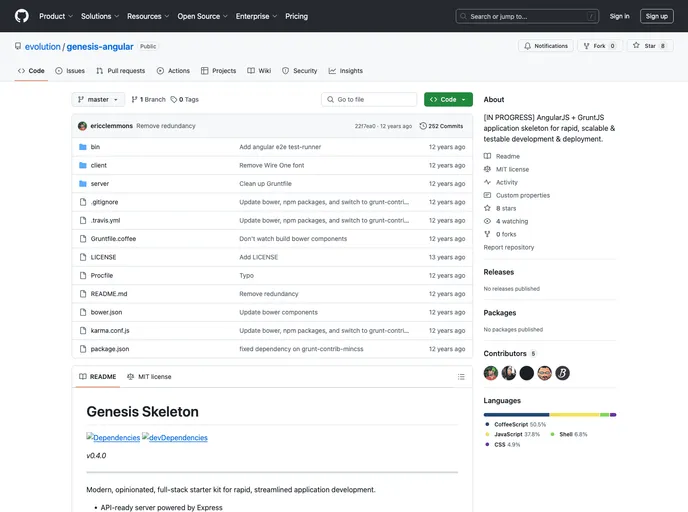Click the Sign up button
This screenshot has height=512, width=688.
[656, 16]
